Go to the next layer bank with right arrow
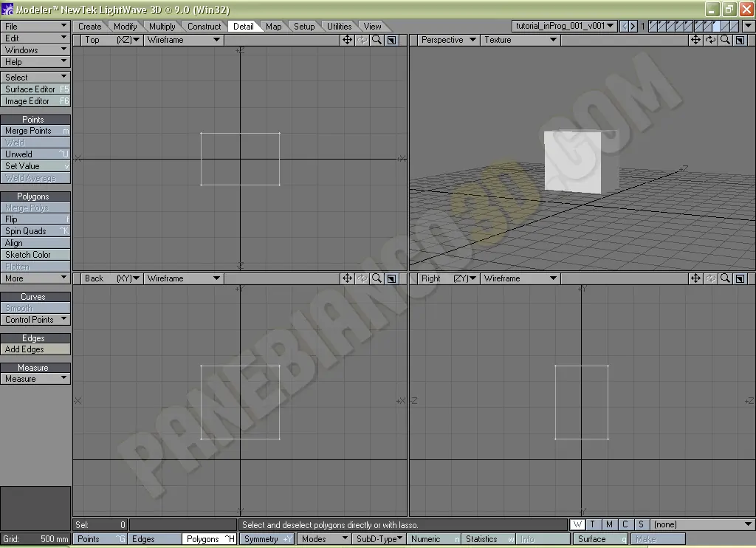 633,26
